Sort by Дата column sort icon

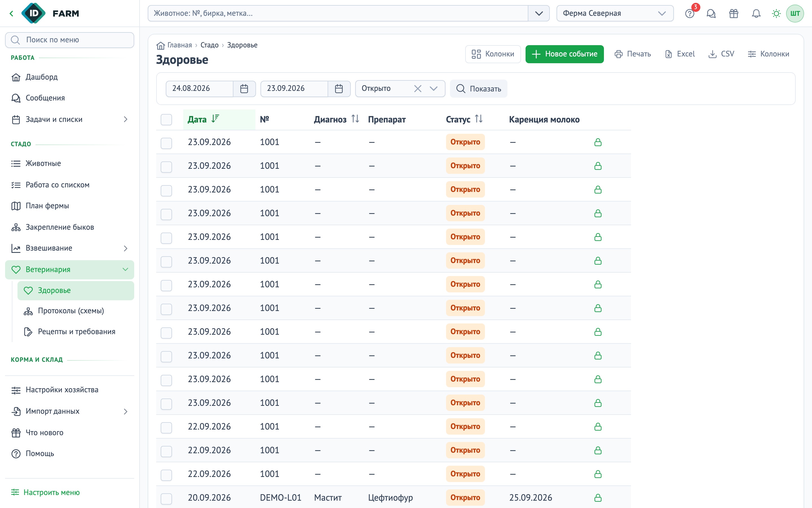215,119
